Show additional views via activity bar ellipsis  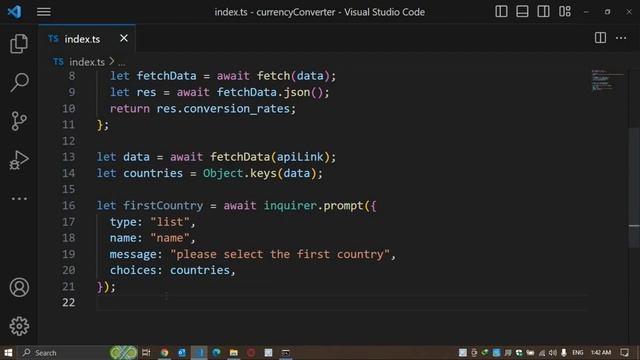pyautogui.click(x=19, y=199)
